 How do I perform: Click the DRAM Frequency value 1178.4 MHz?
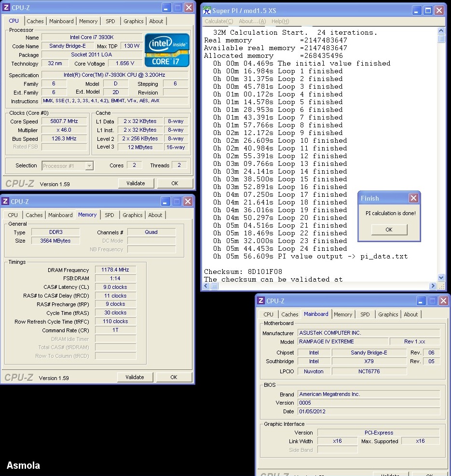coord(115,270)
